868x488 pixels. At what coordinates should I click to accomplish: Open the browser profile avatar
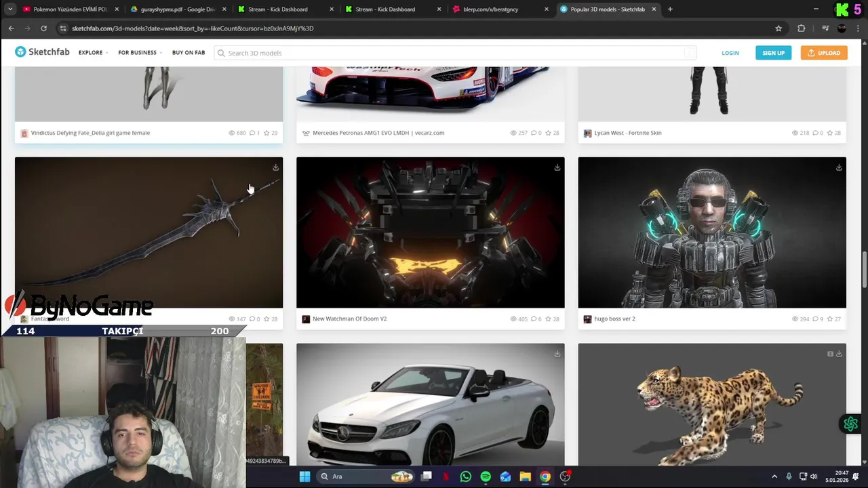(x=842, y=28)
